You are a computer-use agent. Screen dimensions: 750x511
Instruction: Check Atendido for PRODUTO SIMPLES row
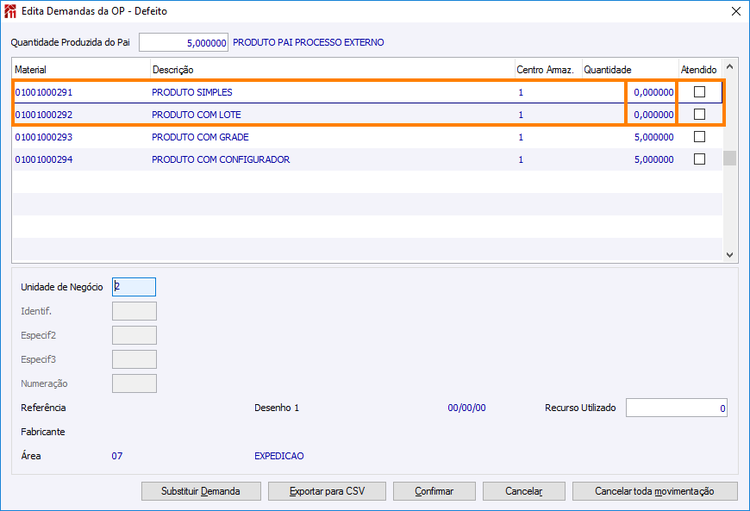(699, 92)
